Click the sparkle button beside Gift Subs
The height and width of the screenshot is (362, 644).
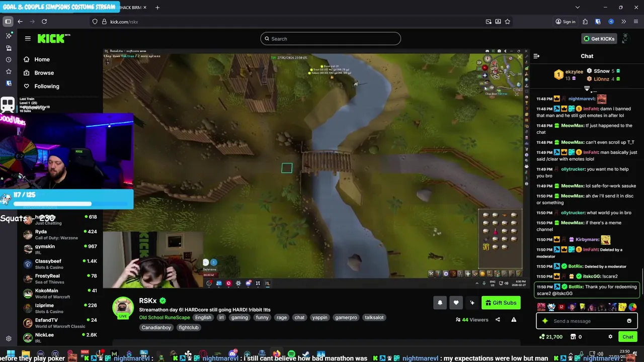point(472,303)
